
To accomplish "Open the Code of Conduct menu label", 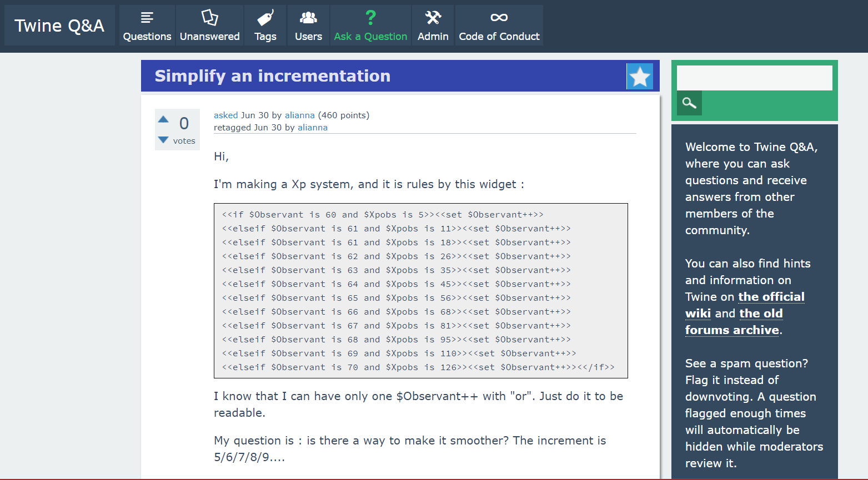I will (499, 37).
